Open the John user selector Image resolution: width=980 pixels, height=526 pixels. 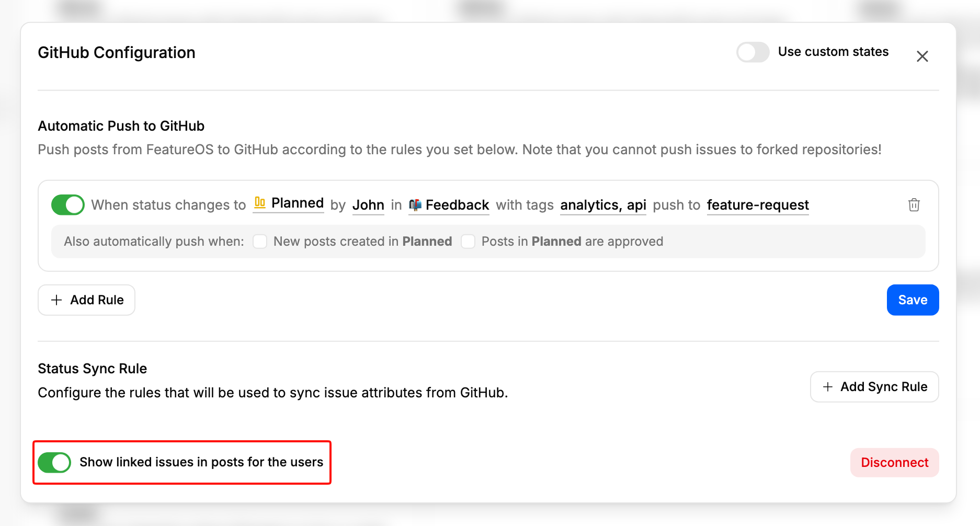pos(368,205)
